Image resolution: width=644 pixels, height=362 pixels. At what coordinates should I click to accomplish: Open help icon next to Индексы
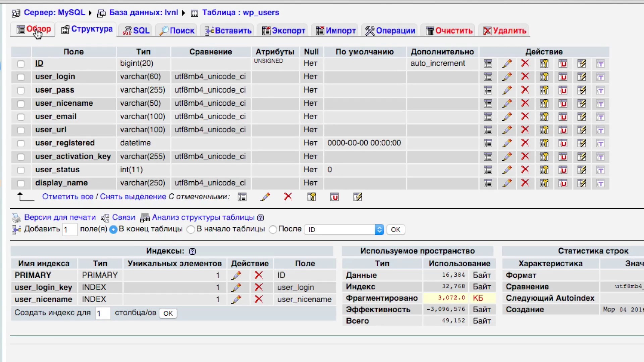[x=192, y=251]
